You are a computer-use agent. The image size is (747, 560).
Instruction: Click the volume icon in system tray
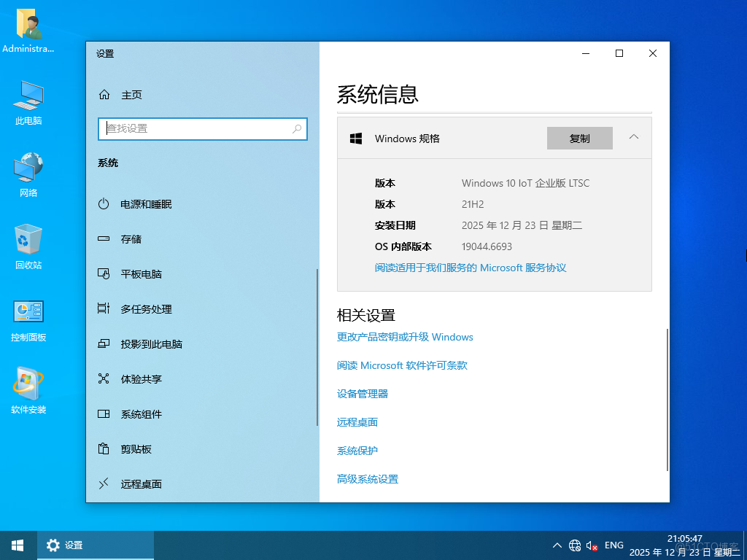point(591,545)
